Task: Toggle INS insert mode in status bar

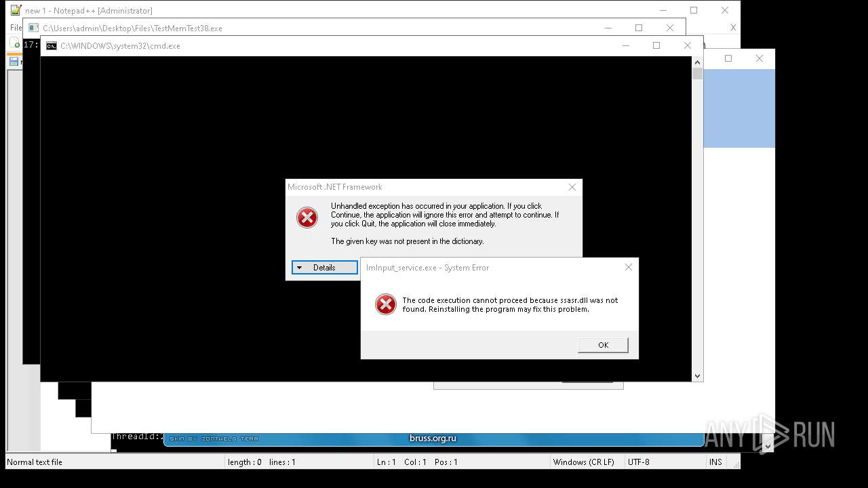Action: (715, 462)
